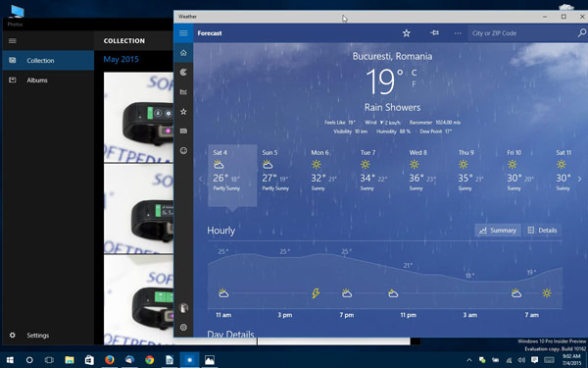The width and height of the screenshot is (588, 368).
Task: Open Historical Weather chart icon in sidebar
Action: tap(183, 92)
